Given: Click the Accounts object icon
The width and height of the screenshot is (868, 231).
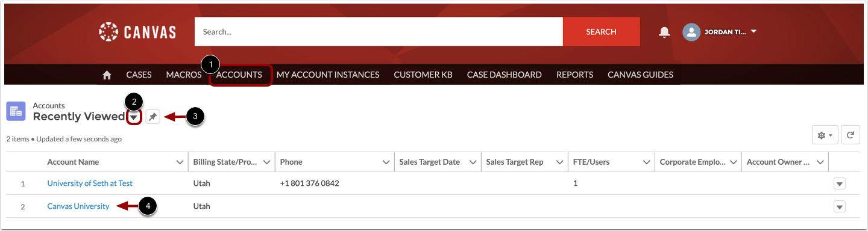Looking at the screenshot, I should tap(16, 111).
